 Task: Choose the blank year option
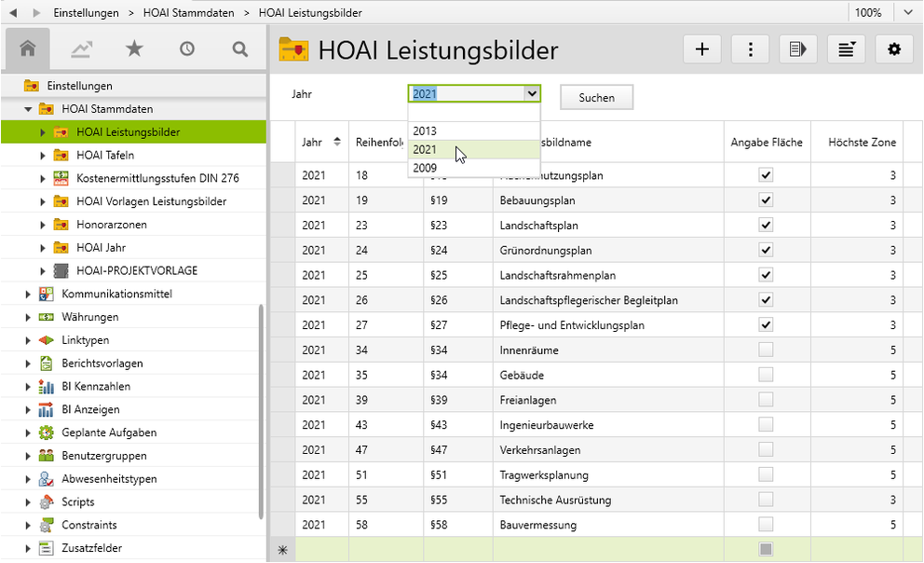click(474, 113)
